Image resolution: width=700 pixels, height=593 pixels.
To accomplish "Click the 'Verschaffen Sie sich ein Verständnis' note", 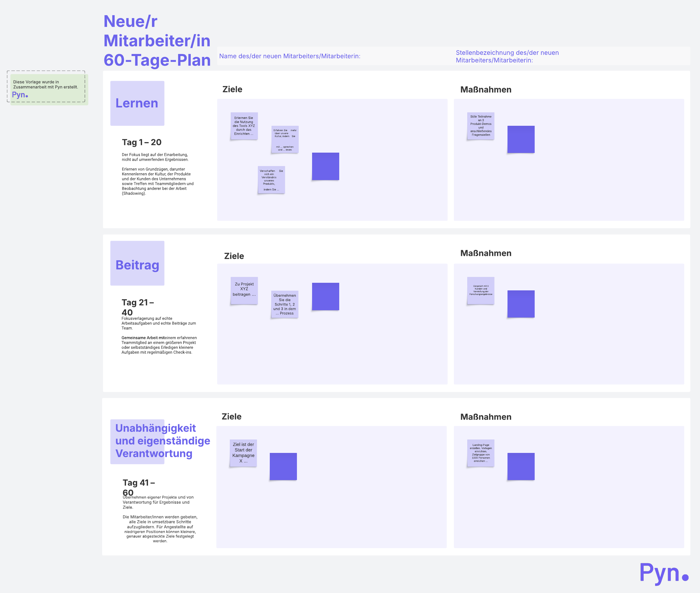I will coord(271,179).
